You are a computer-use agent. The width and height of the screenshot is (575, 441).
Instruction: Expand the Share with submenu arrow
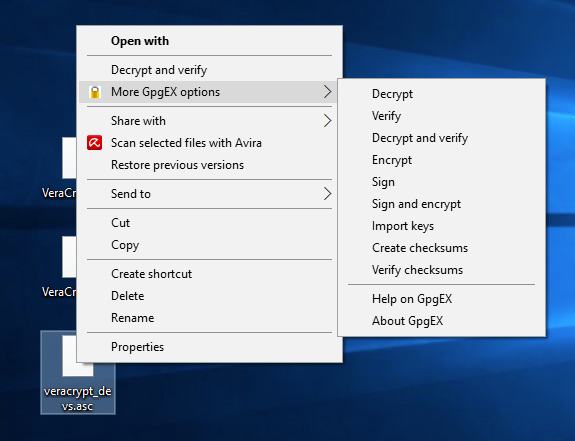coord(327,121)
